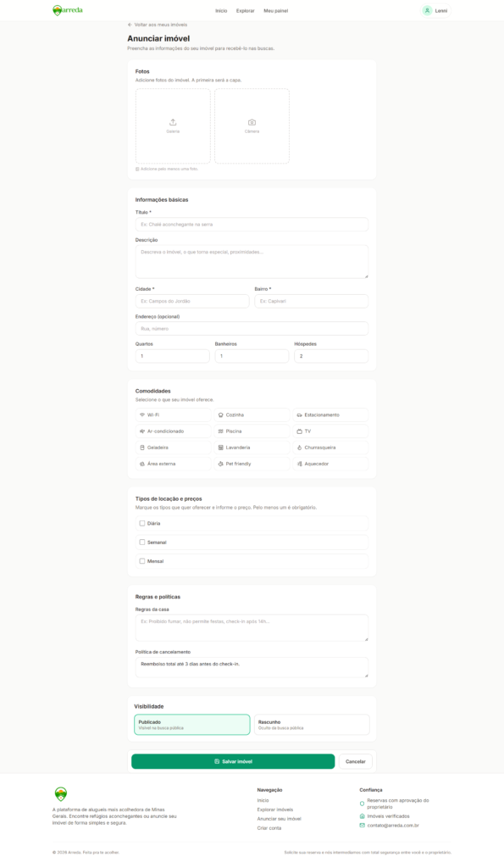Click the Arreda logo in header
This screenshot has width=504, height=868.
point(68,10)
